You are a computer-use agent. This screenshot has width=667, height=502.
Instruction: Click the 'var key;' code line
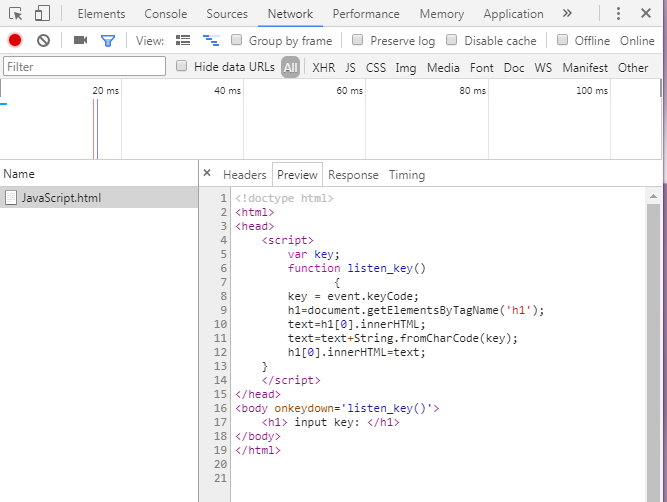tap(314, 254)
